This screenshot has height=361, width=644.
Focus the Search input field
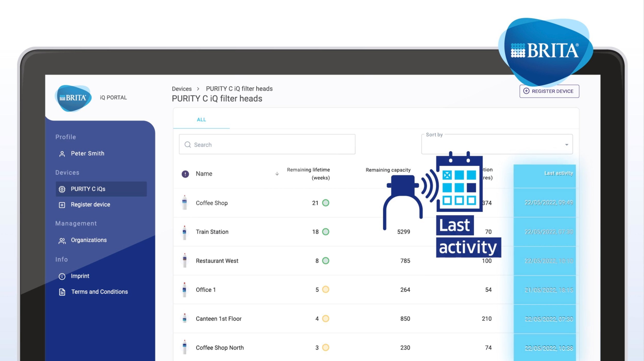[267, 144]
